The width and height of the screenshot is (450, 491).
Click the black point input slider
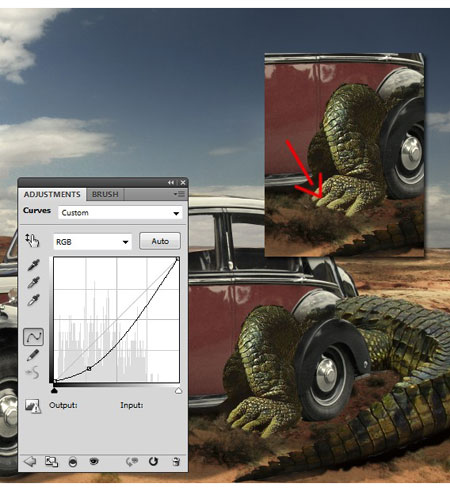54,390
